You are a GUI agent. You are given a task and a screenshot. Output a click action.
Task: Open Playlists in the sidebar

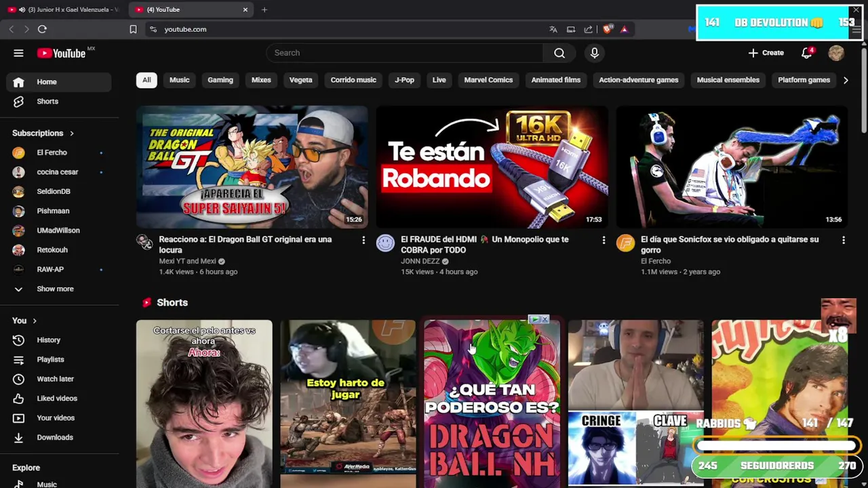60,360
